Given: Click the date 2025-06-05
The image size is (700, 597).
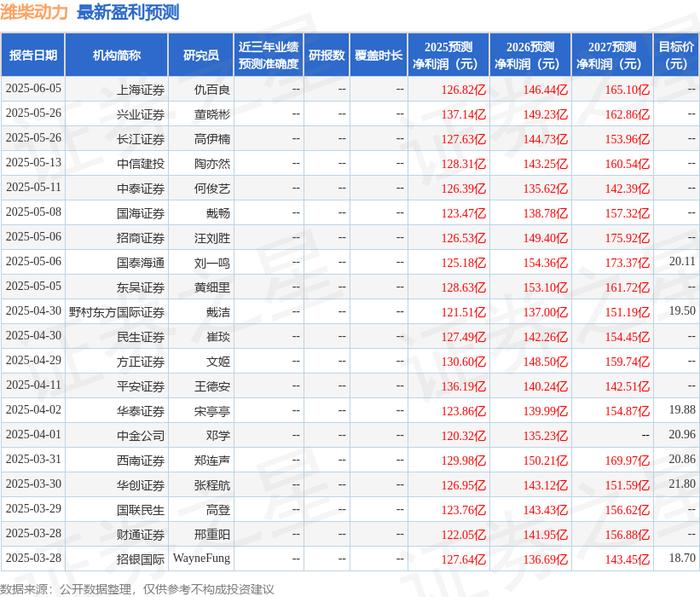Looking at the screenshot, I should [x=33, y=88].
